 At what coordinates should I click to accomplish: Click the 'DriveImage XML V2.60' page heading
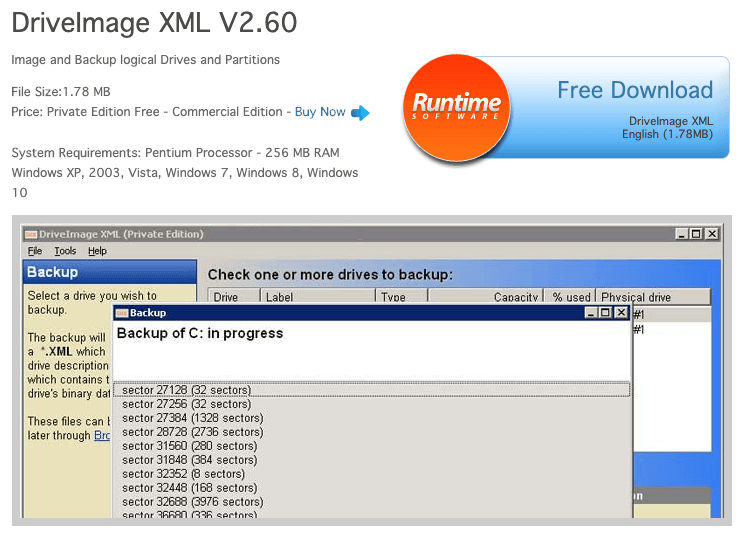[155, 22]
